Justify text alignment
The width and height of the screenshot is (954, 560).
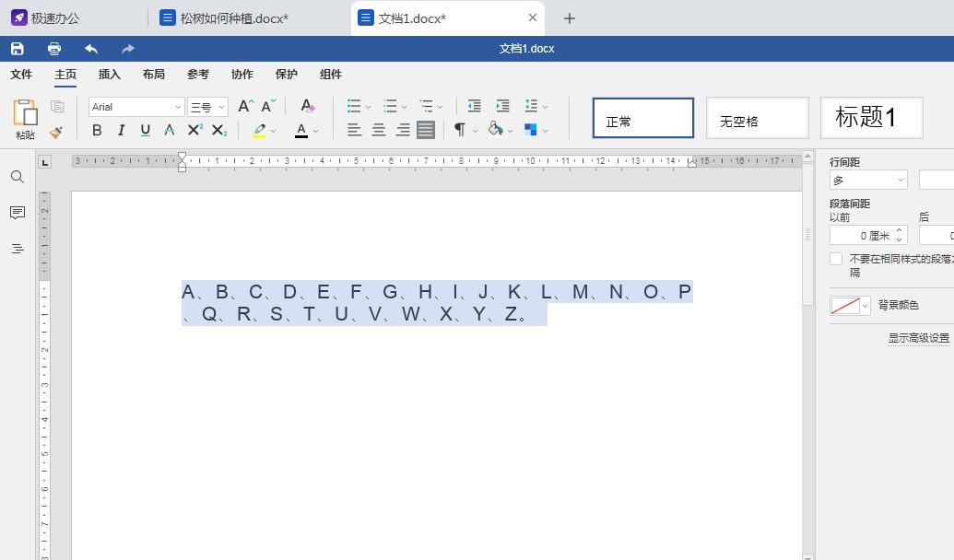click(x=426, y=130)
